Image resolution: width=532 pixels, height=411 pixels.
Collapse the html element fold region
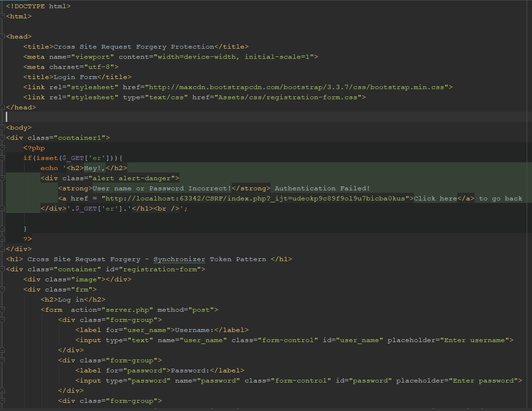pyautogui.click(x=2, y=16)
